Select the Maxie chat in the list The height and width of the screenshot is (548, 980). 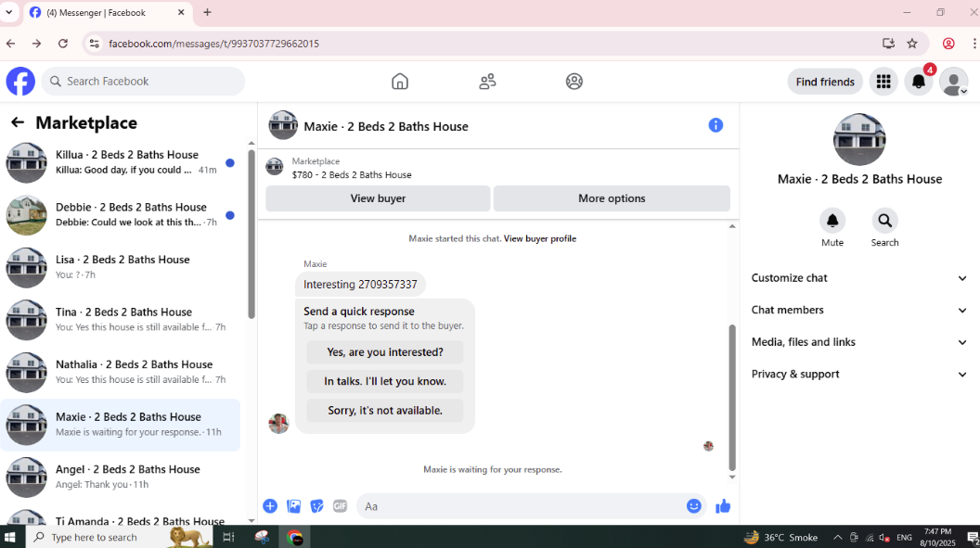pos(121,425)
